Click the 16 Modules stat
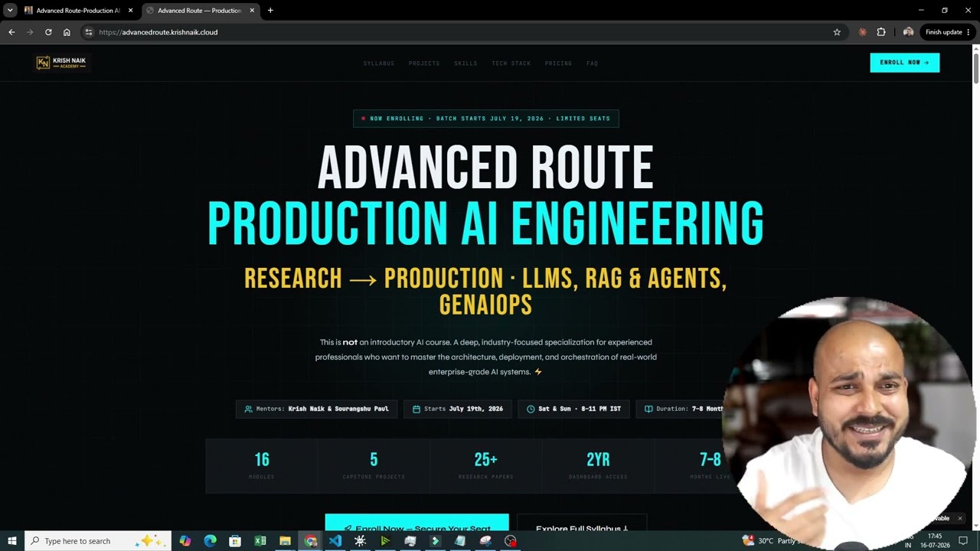 click(x=262, y=465)
